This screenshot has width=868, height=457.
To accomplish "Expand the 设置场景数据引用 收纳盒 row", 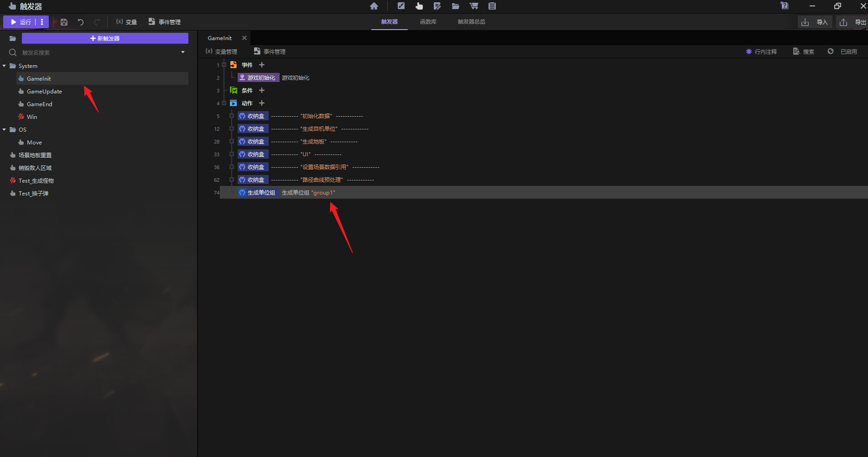I will pos(232,167).
